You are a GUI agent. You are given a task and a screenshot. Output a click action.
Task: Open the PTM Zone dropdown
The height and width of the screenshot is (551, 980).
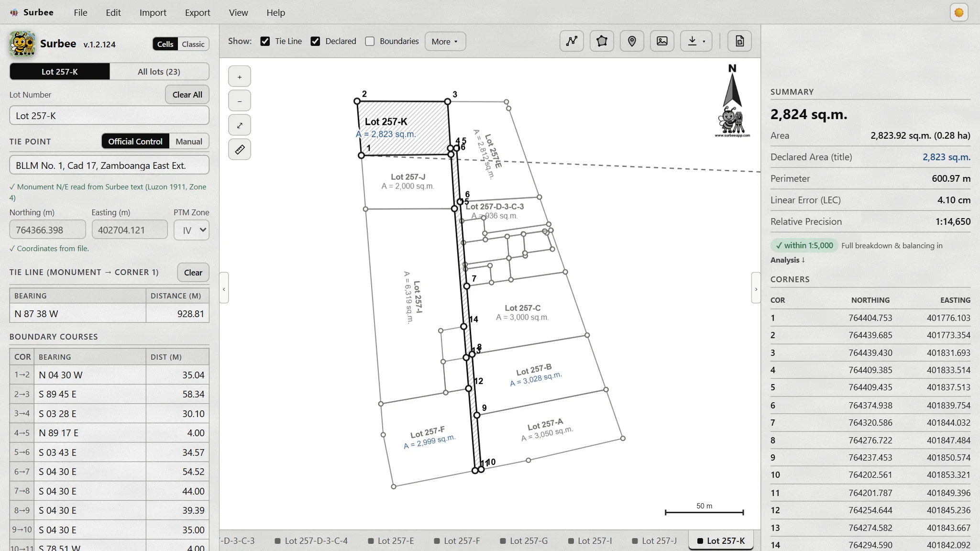(191, 230)
